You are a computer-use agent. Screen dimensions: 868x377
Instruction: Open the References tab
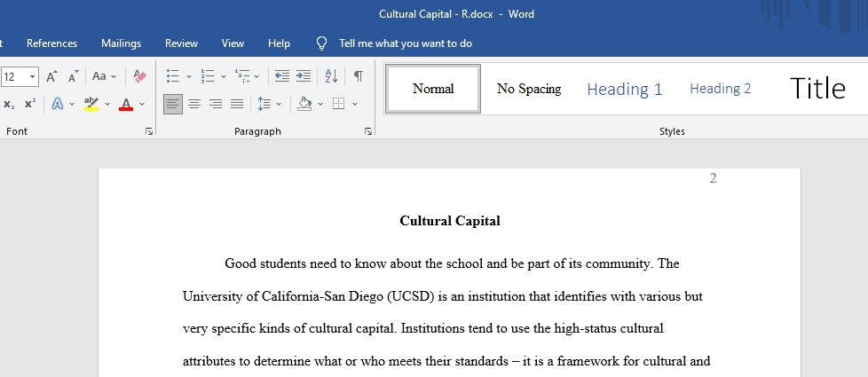pyautogui.click(x=52, y=43)
